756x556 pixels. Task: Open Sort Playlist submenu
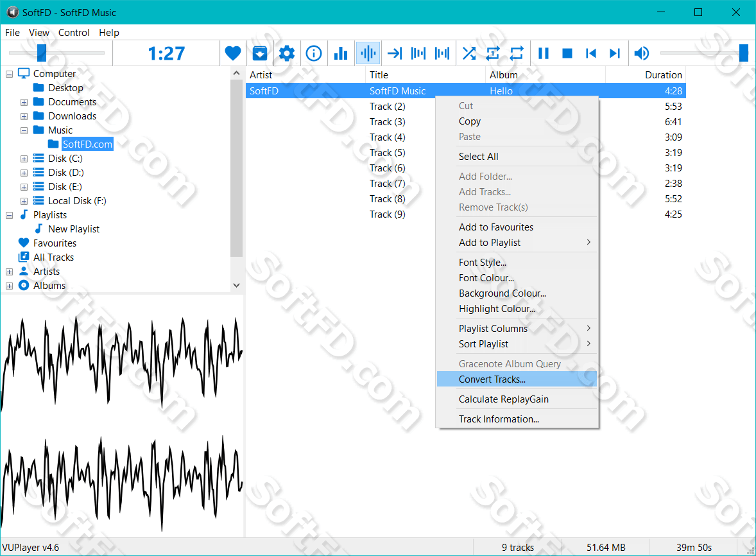pyautogui.click(x=517, y=344)
